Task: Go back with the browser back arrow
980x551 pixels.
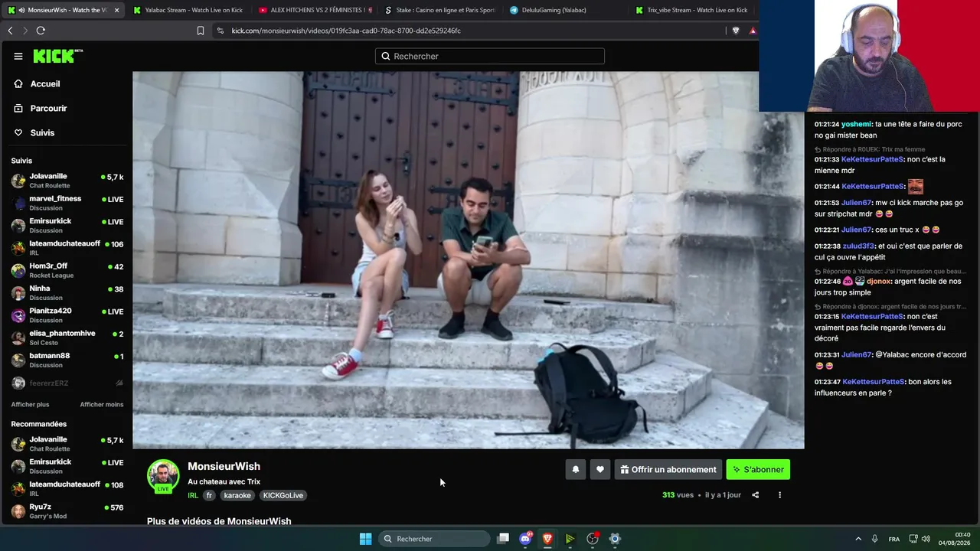Action: point(10,31)
